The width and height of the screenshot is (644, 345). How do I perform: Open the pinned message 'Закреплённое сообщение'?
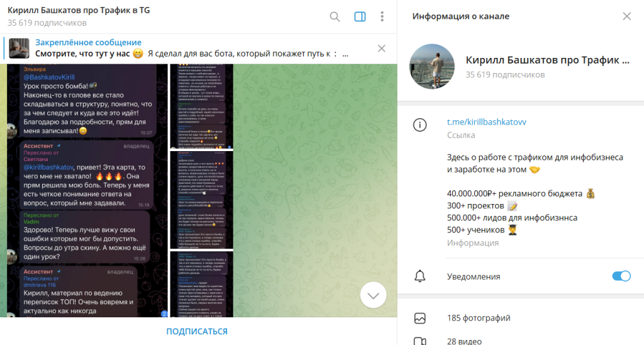pyautogui.click(x=88, y=42)
